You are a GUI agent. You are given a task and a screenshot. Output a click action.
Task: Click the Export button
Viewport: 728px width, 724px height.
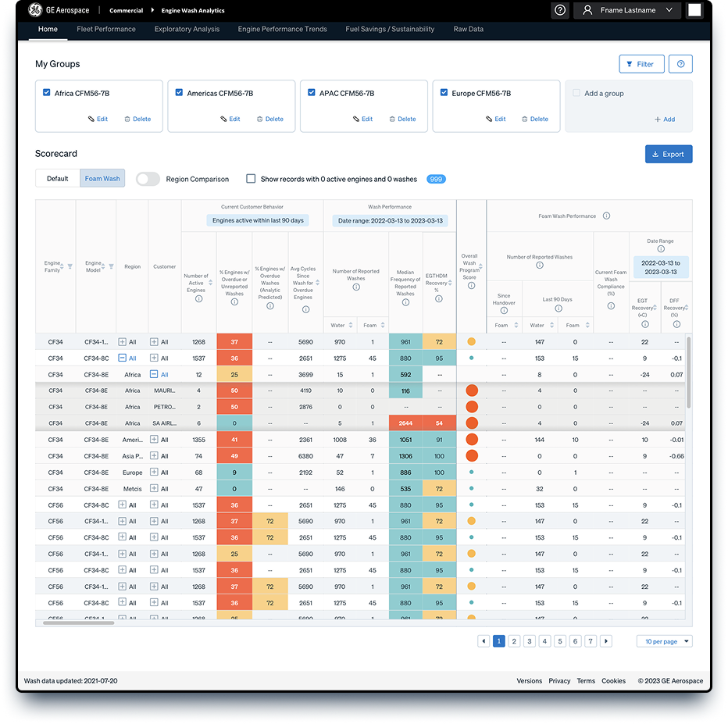pos(668,154)
